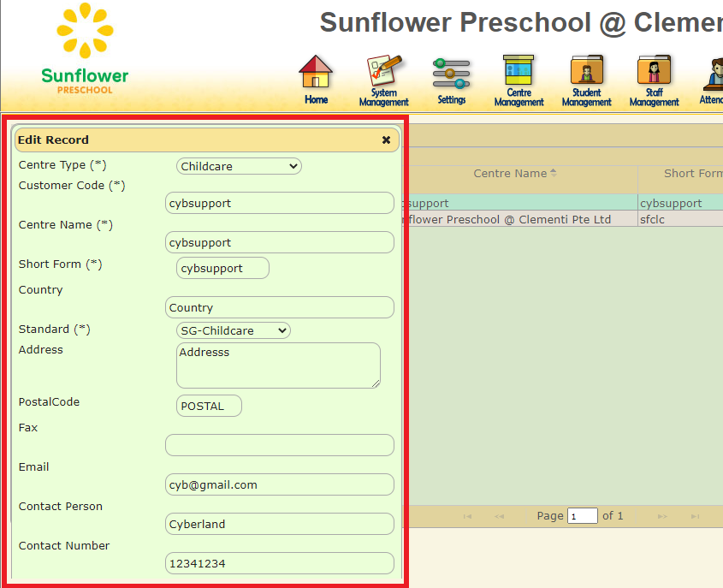Image resolution: width=723 pixels, height=588 pixels.
Task: Open the Home icon
Action: click(316, 80)
